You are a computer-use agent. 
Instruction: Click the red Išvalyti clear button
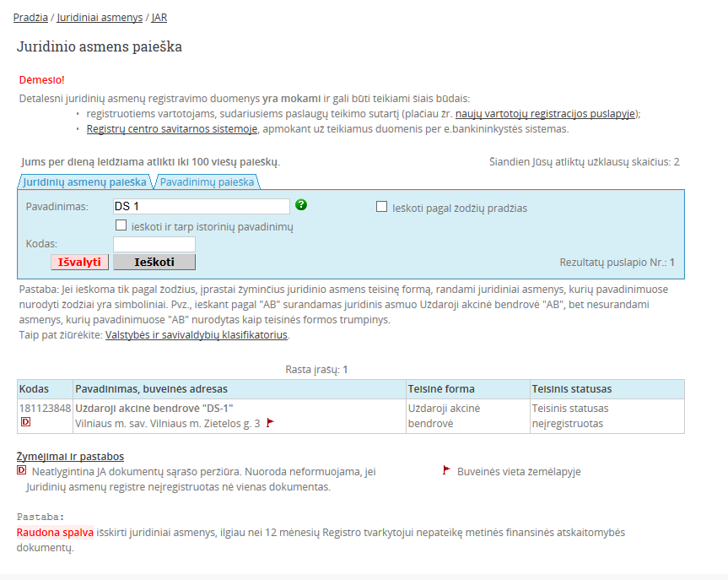pyautogui.click(x=79, y=262)
